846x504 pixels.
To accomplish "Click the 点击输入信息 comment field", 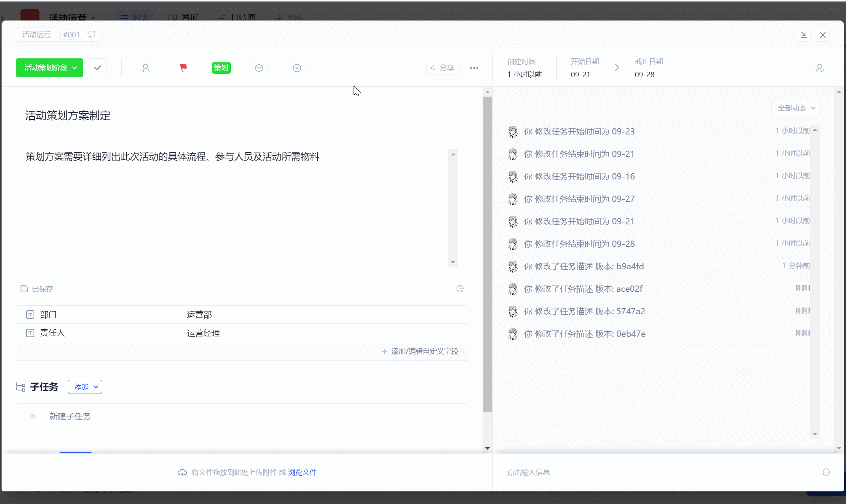I will tap(528, 472).
